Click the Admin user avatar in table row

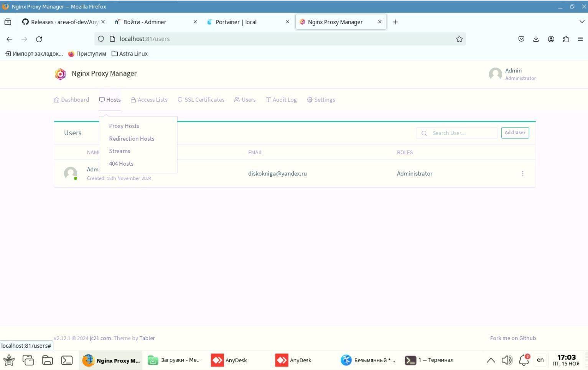click(71, 173)
